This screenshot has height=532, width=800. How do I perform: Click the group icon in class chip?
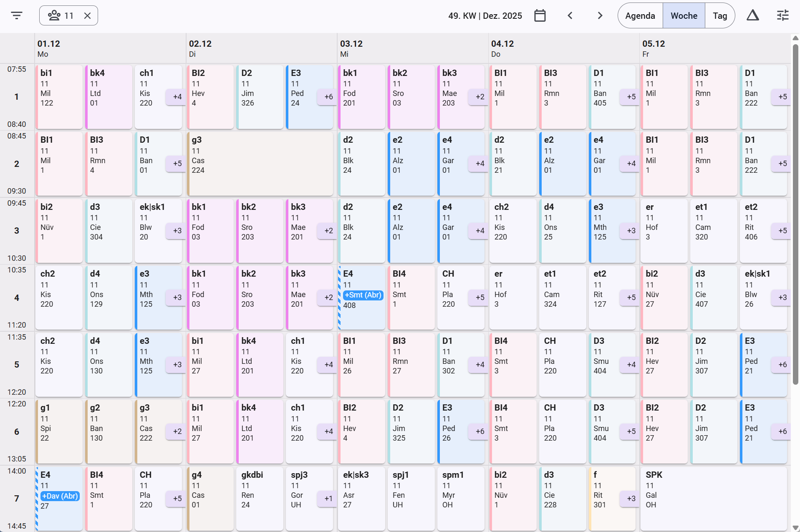pyautogui.click(x=54, y=16)
